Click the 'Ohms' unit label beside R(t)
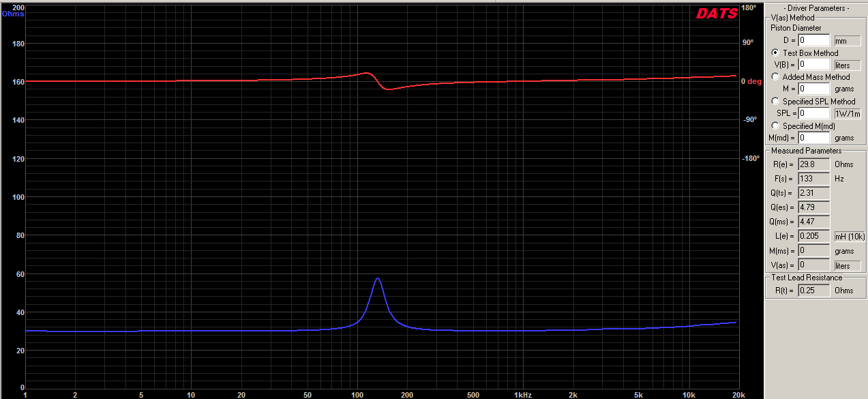Screen dimensions: 868x399 (x=843, y=291)
